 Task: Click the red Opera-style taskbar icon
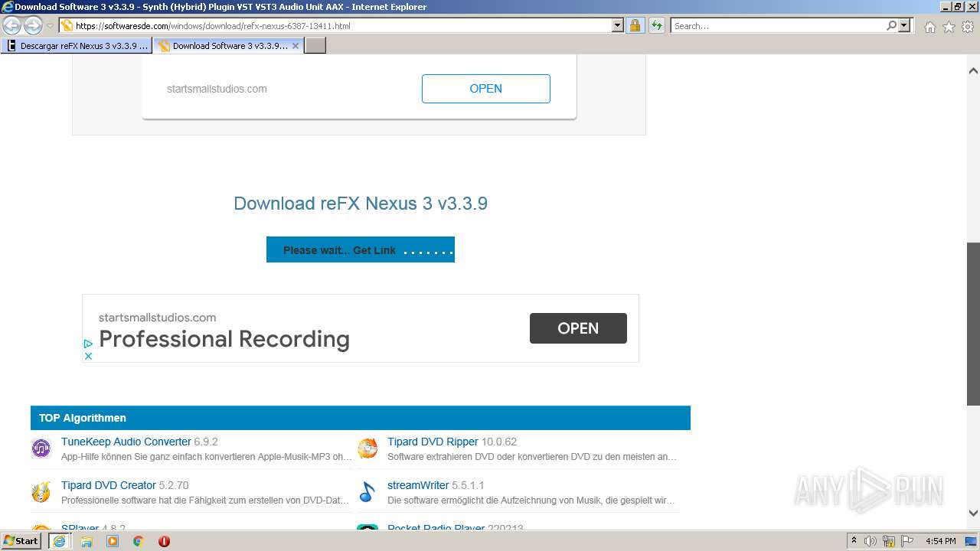(x=164, y=541)
